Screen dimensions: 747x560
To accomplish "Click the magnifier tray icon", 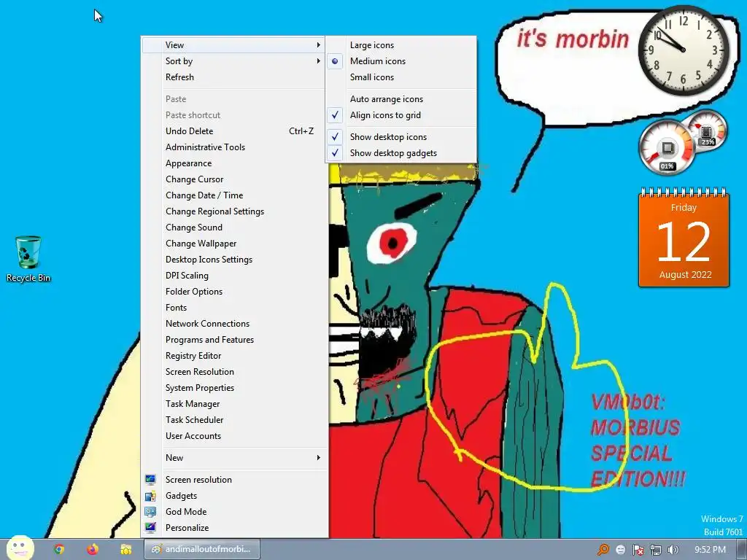I will pyautogui.click(x=603, y=550).
